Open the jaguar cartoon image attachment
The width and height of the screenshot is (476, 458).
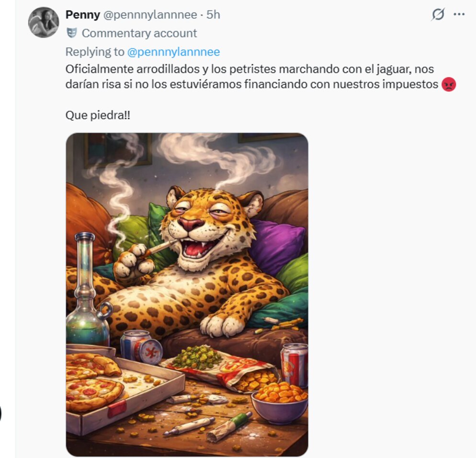187,294
